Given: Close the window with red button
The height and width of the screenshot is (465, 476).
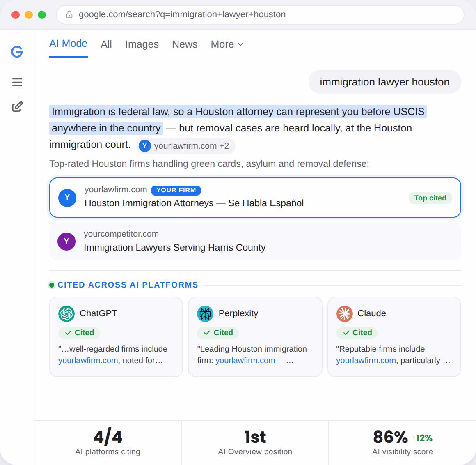Looking at the screenshot, I should [16, 15].
